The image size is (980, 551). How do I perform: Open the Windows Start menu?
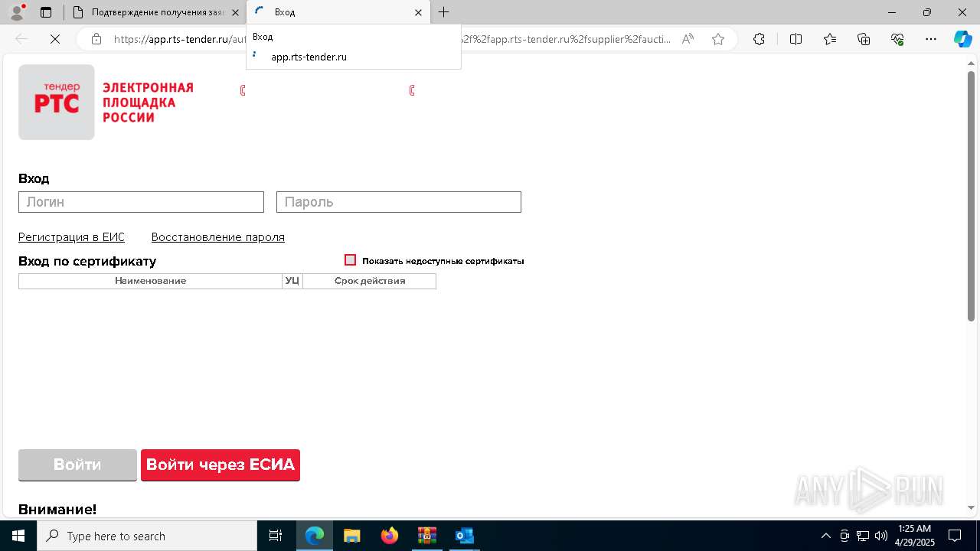18,536
